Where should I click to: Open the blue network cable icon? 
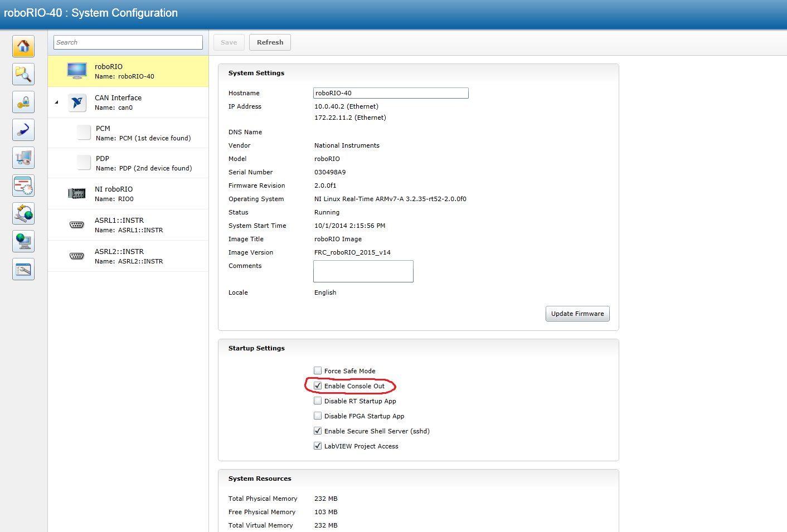point(23,130)
